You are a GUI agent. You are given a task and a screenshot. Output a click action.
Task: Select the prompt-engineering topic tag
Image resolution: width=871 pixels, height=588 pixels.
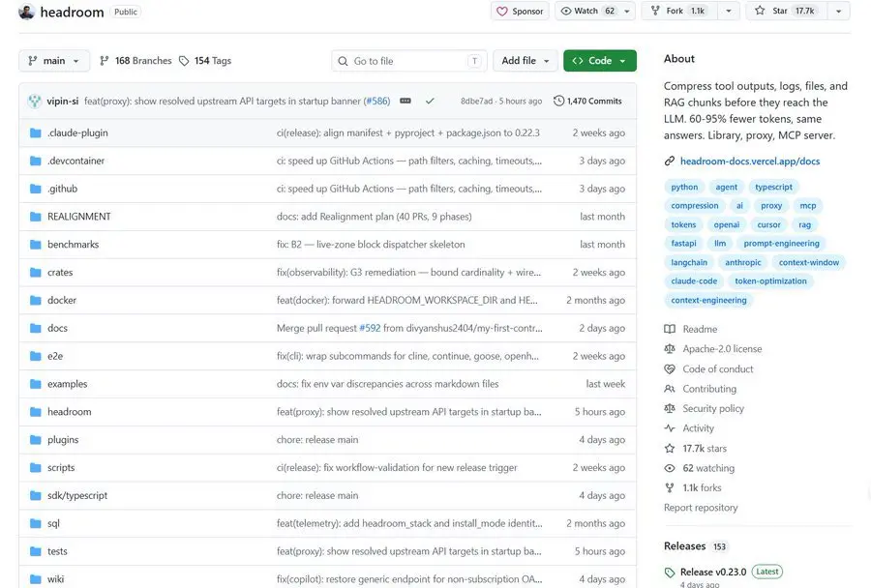point(781,244)
